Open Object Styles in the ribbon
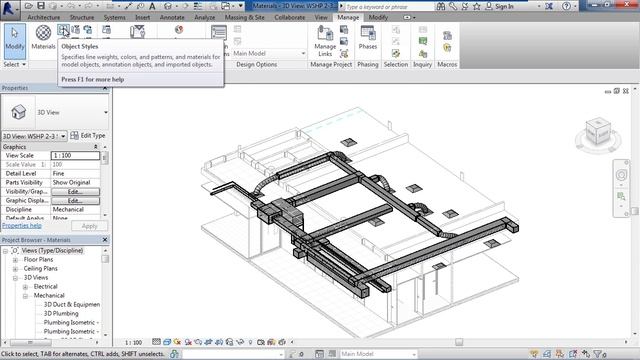Image resolution: width=640 pixels, height=360 pixels. pos(63,30)
